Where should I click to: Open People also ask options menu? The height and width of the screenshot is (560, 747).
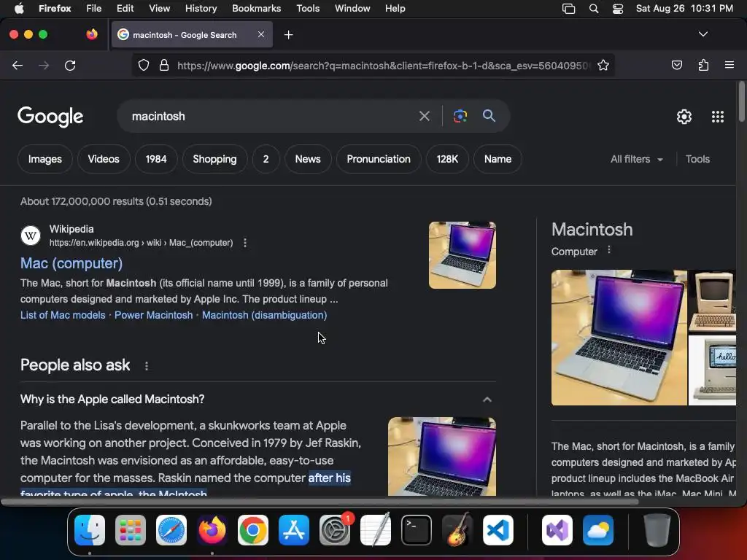point(146,366)
